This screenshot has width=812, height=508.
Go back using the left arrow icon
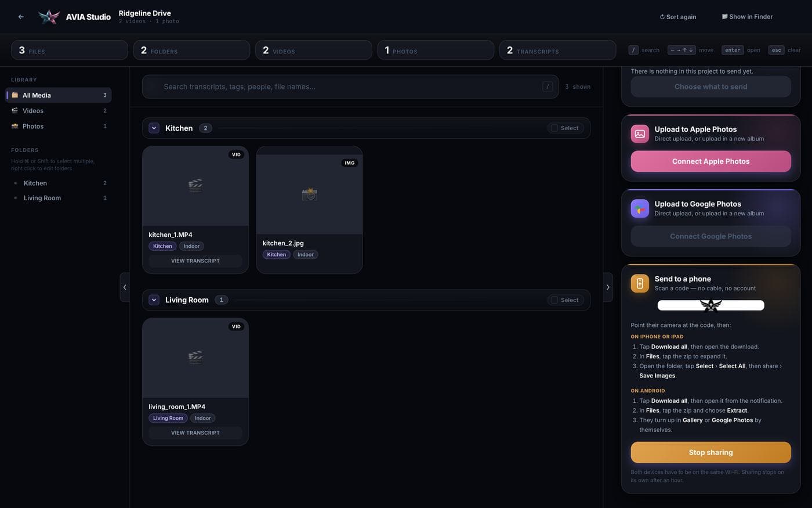pos(21,17)
